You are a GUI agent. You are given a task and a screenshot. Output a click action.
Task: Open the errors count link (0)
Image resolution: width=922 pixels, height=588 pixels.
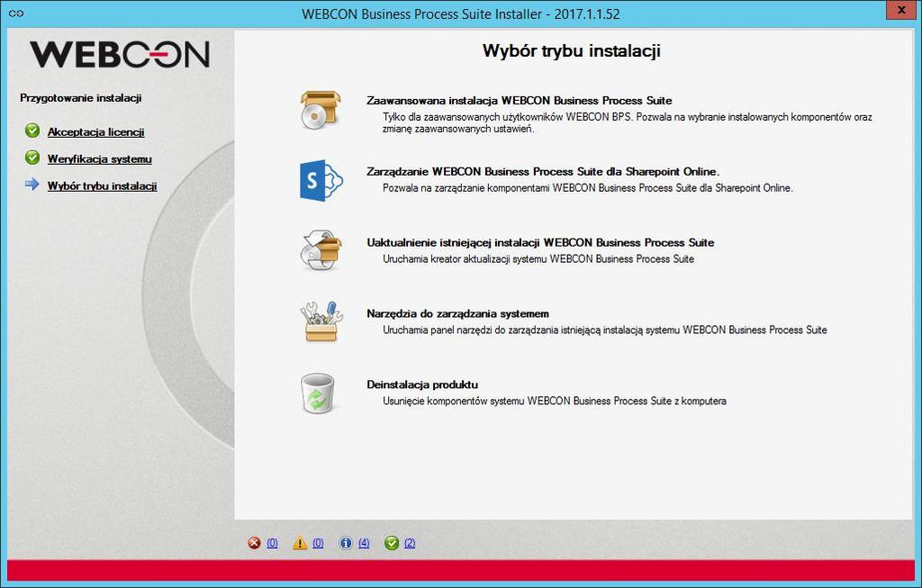pyautogui.click(x=272, y=543)
